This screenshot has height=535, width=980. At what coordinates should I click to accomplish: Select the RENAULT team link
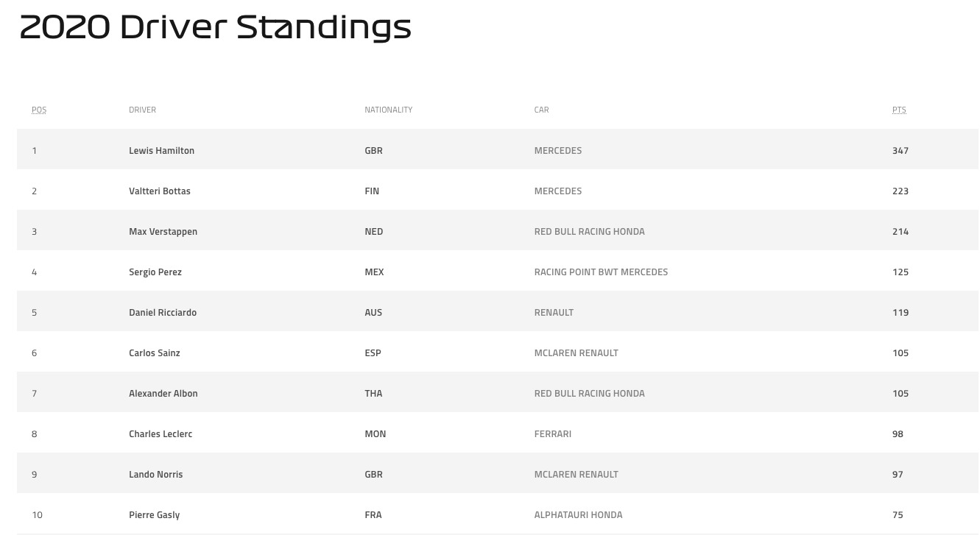coord(554,312)
